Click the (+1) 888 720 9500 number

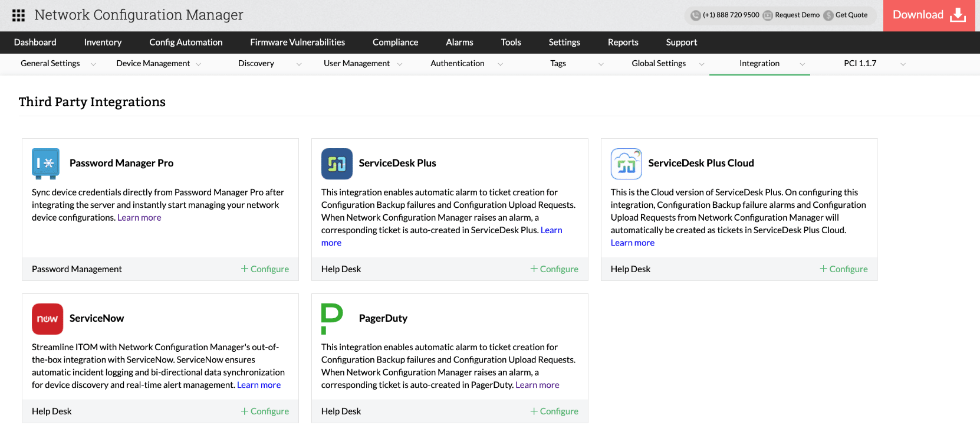click(731, 15)
